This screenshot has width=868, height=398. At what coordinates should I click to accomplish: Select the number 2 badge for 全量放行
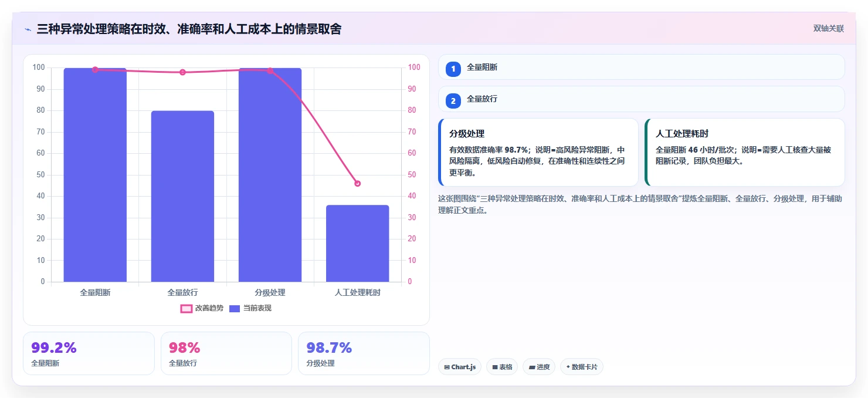click(453, 101)
